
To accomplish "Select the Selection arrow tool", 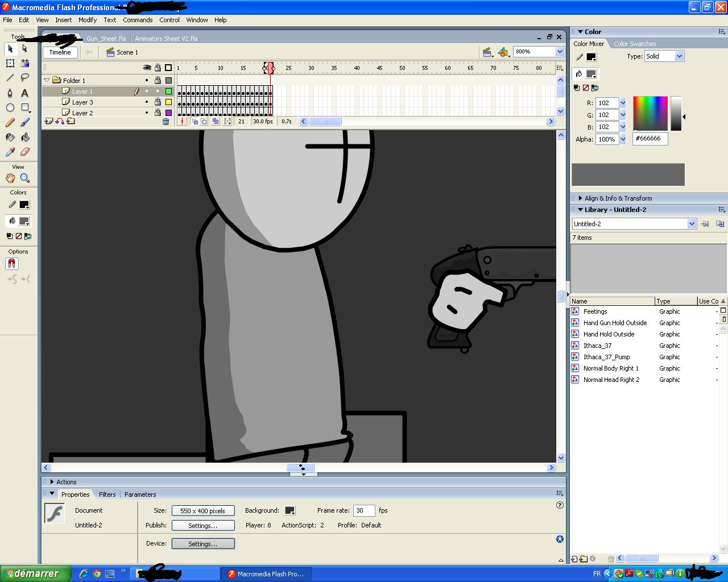I will [10, 48].
